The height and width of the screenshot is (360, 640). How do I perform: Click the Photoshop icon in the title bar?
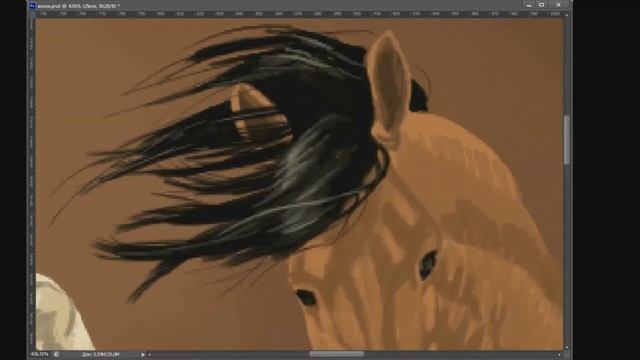coord(33,6)
